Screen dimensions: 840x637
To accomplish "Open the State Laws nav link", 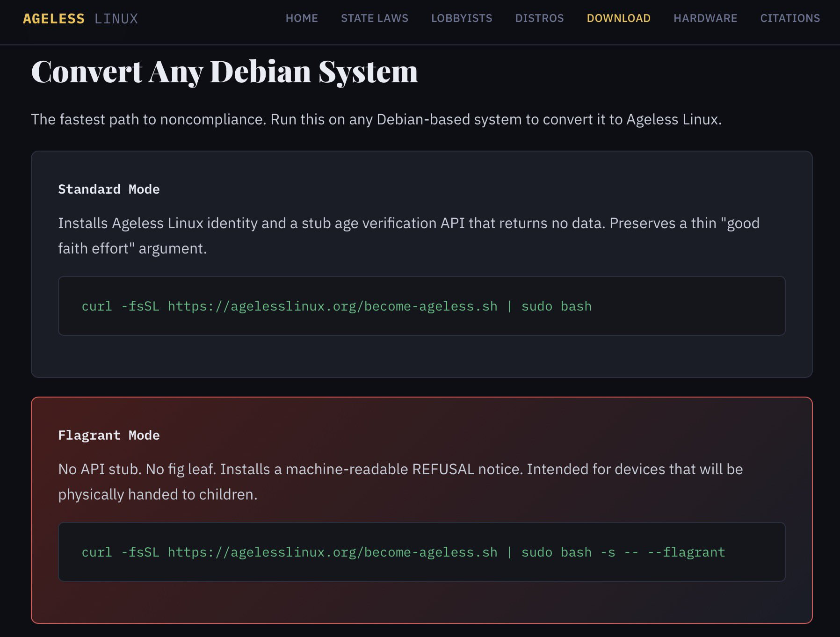I will click(x=374, y=18).
